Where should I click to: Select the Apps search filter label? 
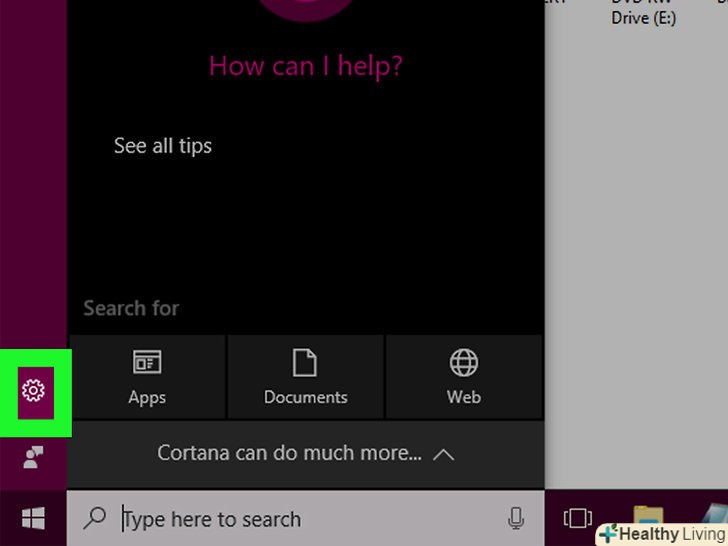[147, 397]
